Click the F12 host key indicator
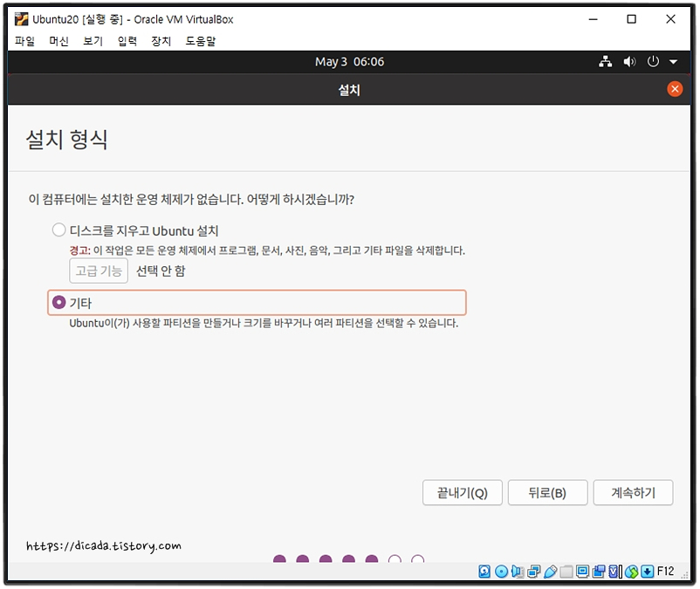Image resolution: width=700 pixels, height=589 pixels. click(x=666, y=572)
